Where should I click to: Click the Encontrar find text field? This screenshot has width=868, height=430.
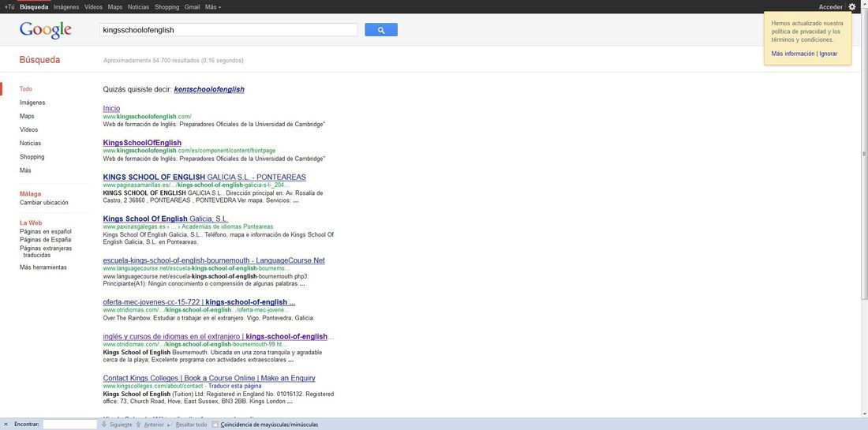[69, 424]
